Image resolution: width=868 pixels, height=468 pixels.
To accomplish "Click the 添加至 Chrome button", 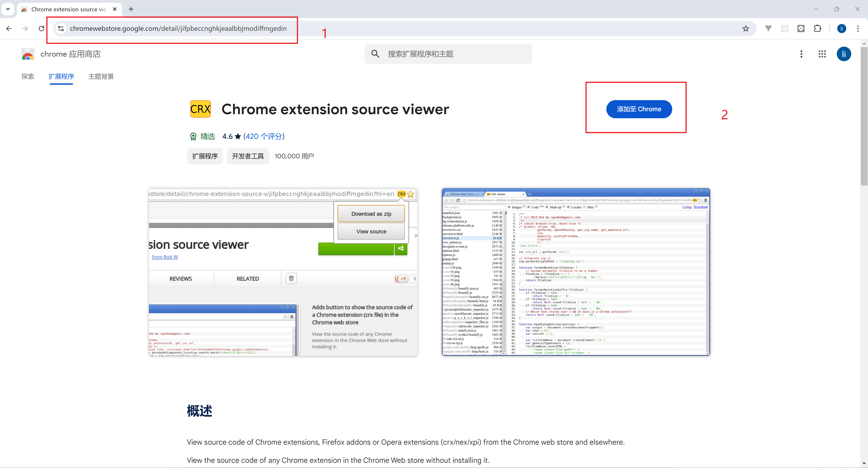I will tap(639, 109).
